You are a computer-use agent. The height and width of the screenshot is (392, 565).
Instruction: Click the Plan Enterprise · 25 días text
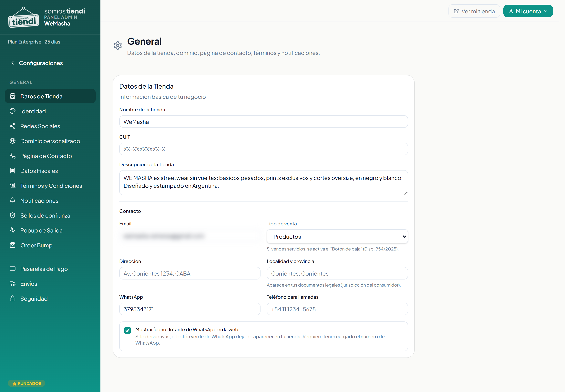coord(34,42)
